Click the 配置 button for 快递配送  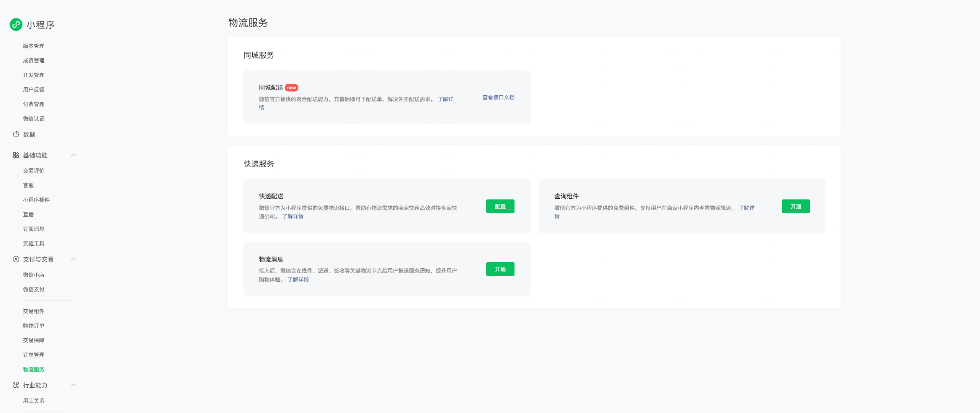(x=500, y=206)
